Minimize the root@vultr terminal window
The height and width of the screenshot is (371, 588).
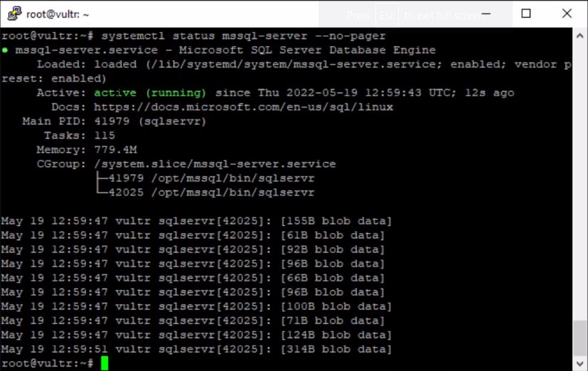486,14
